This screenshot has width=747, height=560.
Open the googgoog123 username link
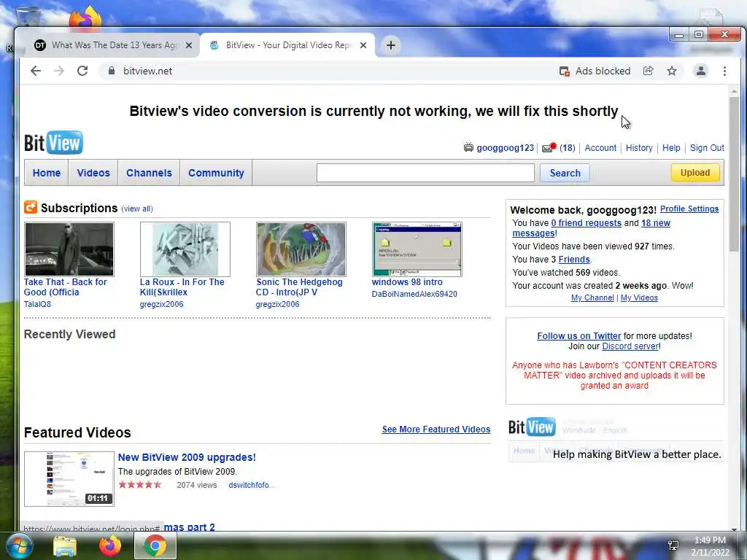pos(505,147)
